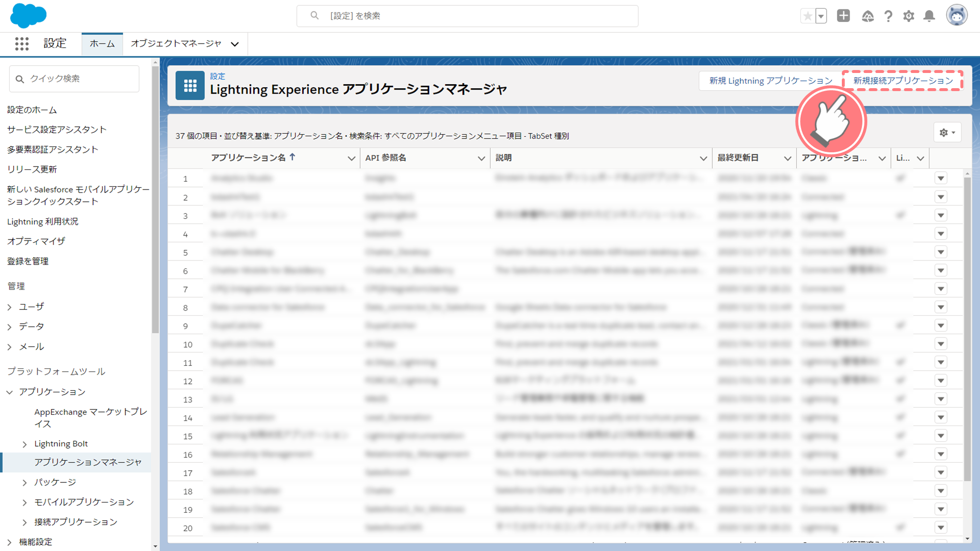Viewport: 980px width, 551px height.
Task: Open the notifications bell icon
Action: click(x=929, y=16)
